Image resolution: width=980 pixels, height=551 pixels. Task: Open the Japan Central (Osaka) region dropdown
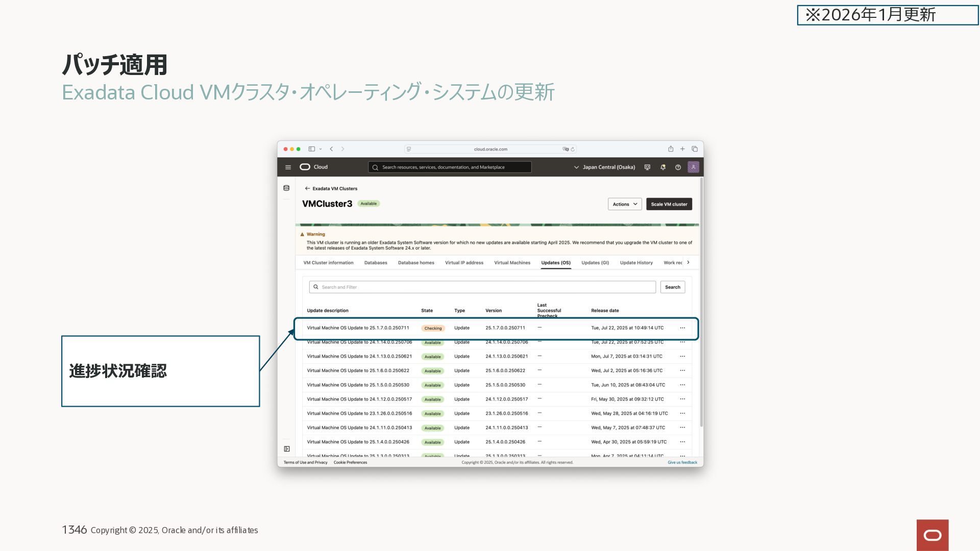click(x=604, y=167)
